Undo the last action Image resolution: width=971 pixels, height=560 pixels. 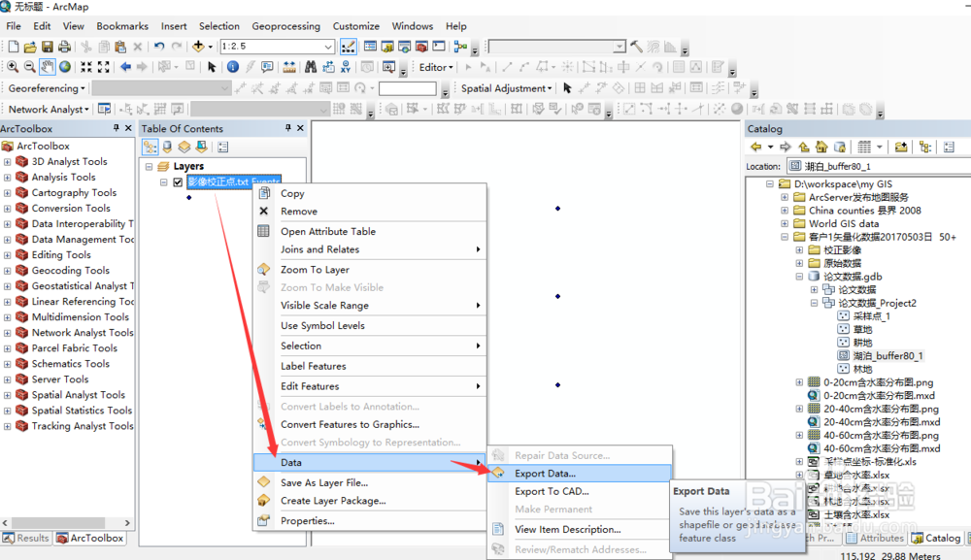(x=159, y=47)
